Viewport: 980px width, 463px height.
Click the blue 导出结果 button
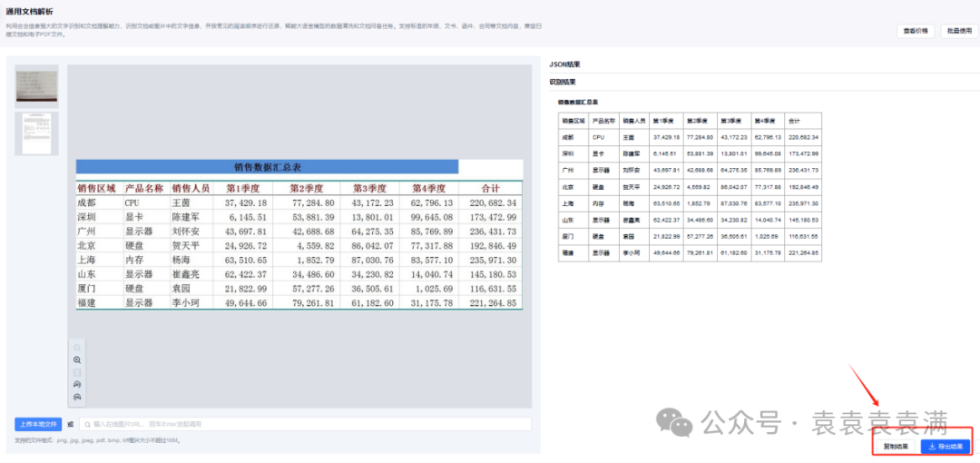(946, 447)
